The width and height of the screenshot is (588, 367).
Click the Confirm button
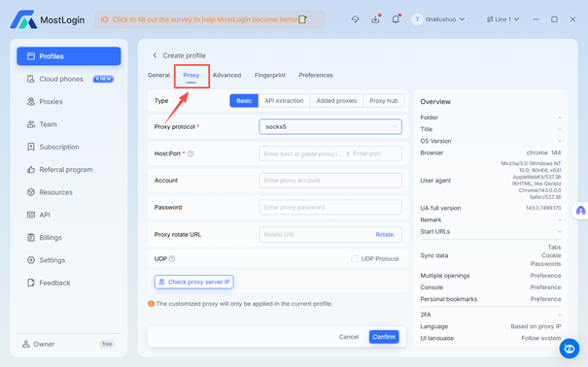coord(384,337)
